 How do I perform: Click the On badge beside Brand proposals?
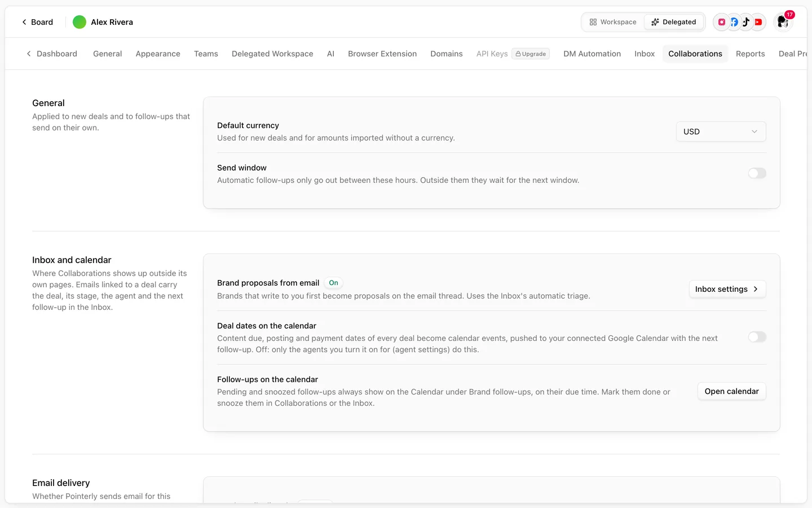coord(334,283)
